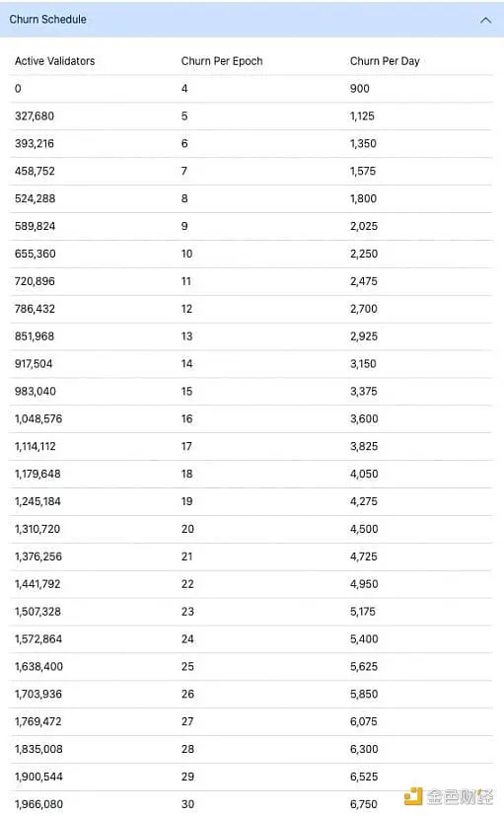Click the Churn Schedule header title
504x816 pixels.
[48, 20]
